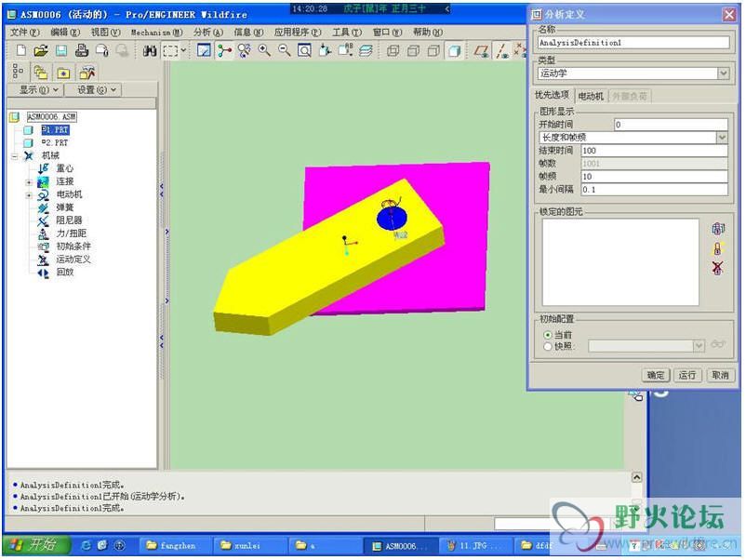Click the Repaint screen icon

[204, 50]
